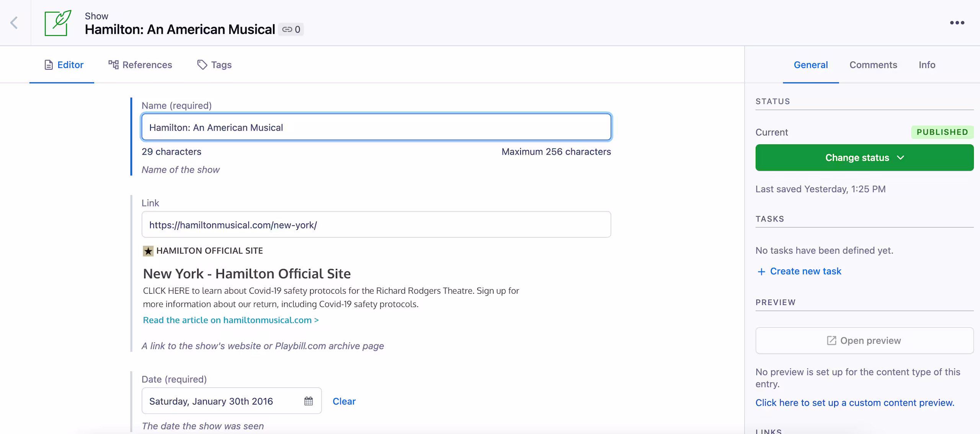980x434 pixels.
Task: Click the 29 characters counter text
Action: (x=171, y=152)
